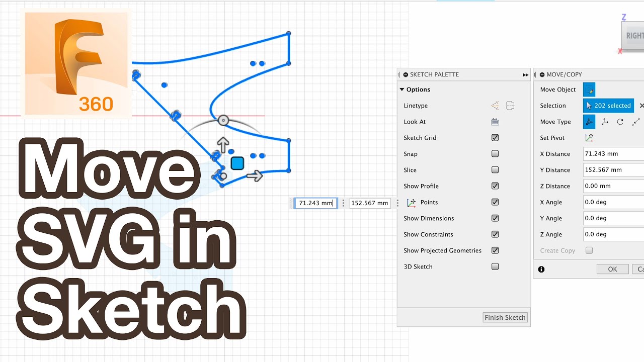
Task: Click the info icon in Move/Copy dialog
Action: pyautogui.click(x=541, y=269)
